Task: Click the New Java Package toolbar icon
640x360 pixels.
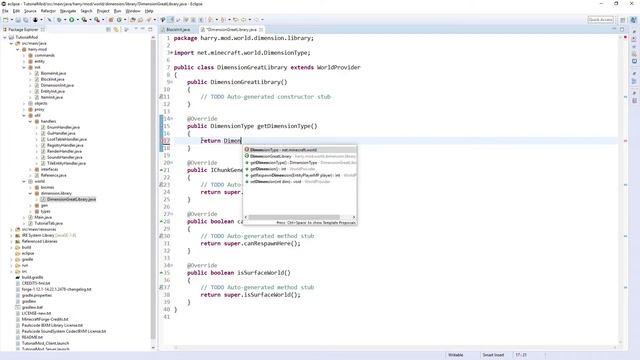Action: coord(111,20)
